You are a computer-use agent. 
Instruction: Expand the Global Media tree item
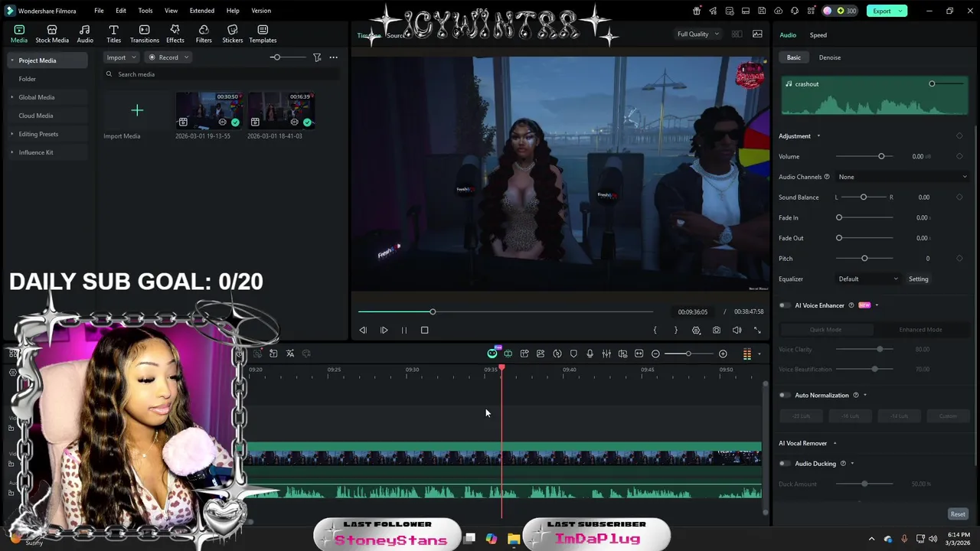pyautogui.click(x=11, y=97)
